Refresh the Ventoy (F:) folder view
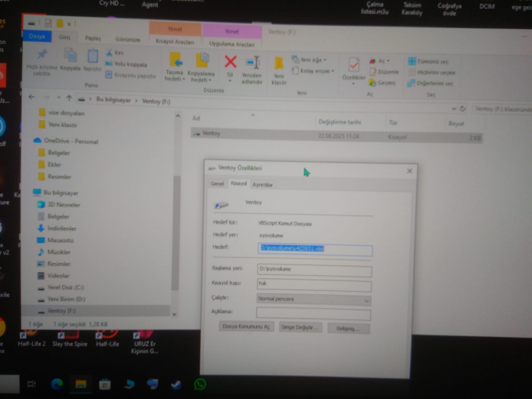 (x=462, y=109)
